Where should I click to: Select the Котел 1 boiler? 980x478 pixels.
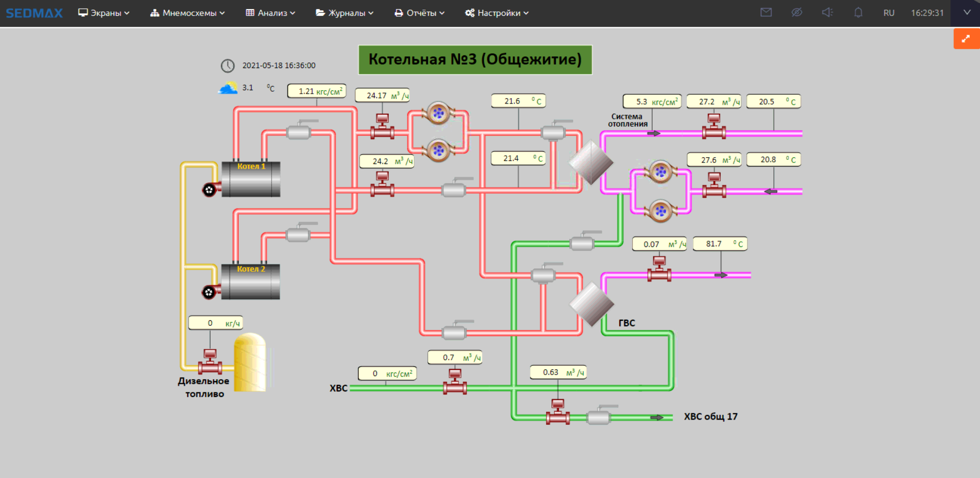pos(251,180)
